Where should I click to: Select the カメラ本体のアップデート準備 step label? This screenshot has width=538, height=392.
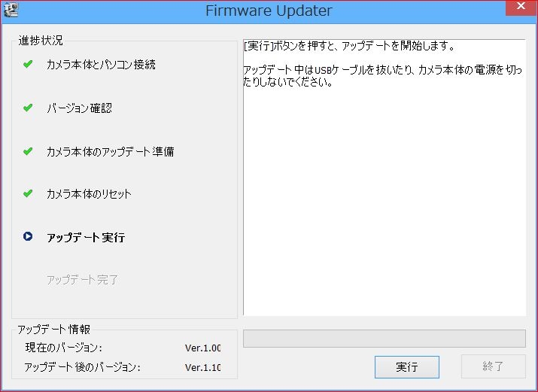[x=110, y=151]
